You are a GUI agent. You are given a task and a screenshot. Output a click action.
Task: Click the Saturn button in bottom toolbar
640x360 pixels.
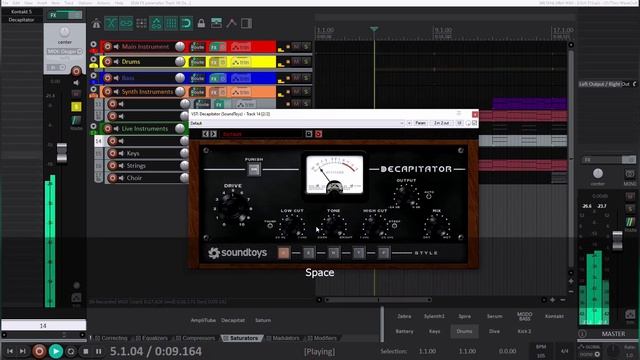point(263,320)
